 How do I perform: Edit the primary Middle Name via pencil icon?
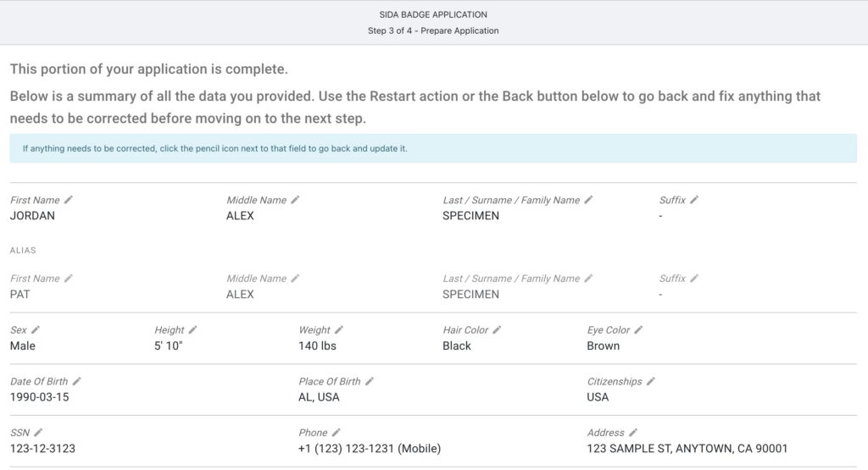click(295, 200)
